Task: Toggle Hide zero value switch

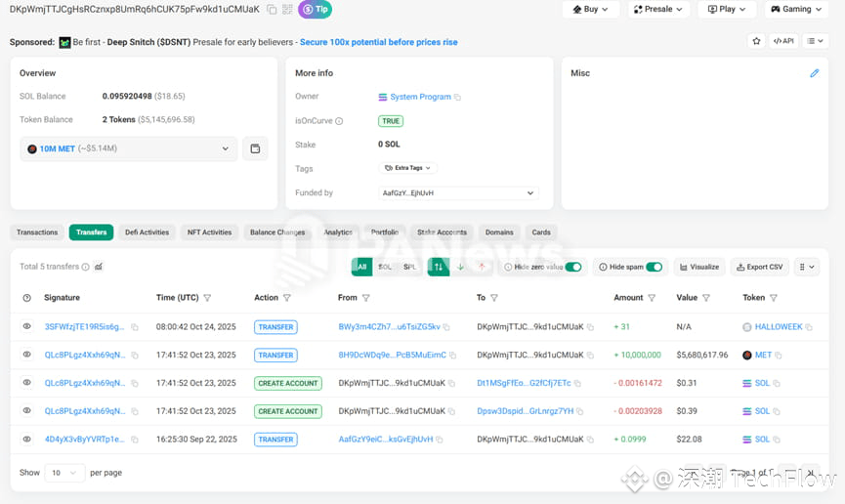Action: pyautogui.click(x=573, y=267)
